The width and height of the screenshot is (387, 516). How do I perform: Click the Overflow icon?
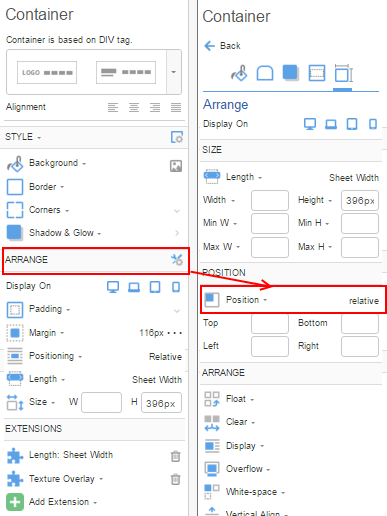[212, 469]
